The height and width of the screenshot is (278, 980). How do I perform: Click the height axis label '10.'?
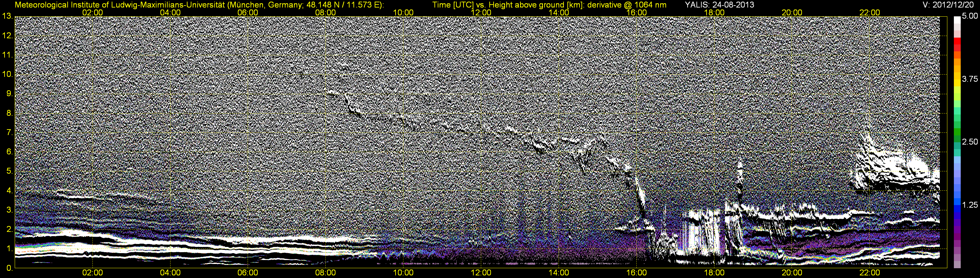[8, 74]
